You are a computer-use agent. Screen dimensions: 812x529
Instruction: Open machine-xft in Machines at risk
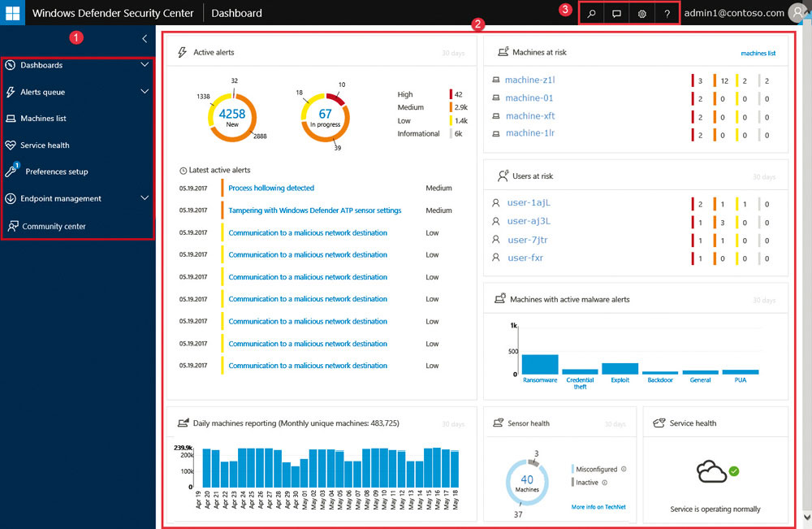click(x=530, y=116)
